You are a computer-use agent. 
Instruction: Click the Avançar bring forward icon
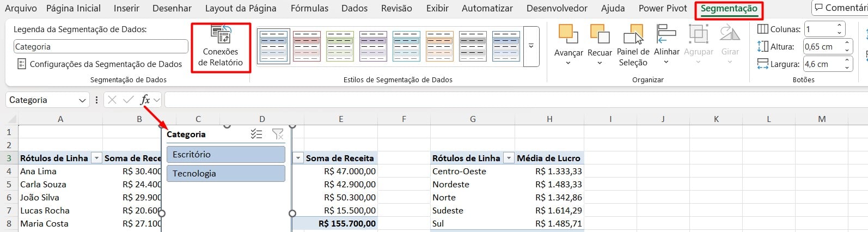click(568, 35)
